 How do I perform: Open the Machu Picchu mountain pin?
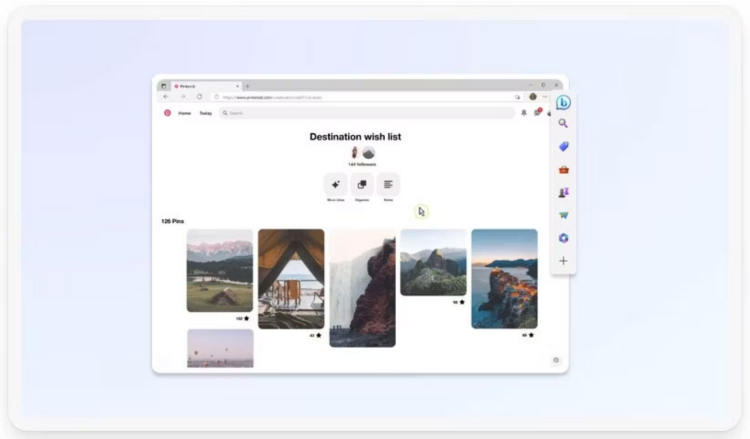(x=433, y=263)
